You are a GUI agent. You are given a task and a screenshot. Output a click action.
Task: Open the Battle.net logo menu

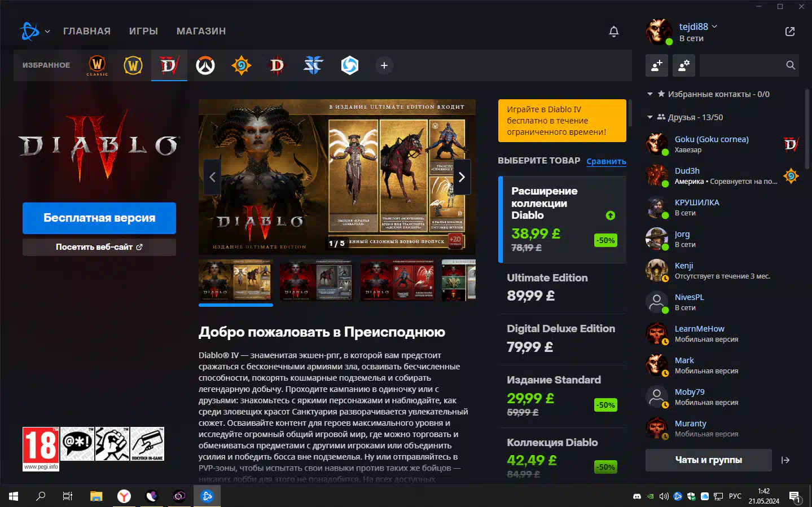(x=29, y=31)
